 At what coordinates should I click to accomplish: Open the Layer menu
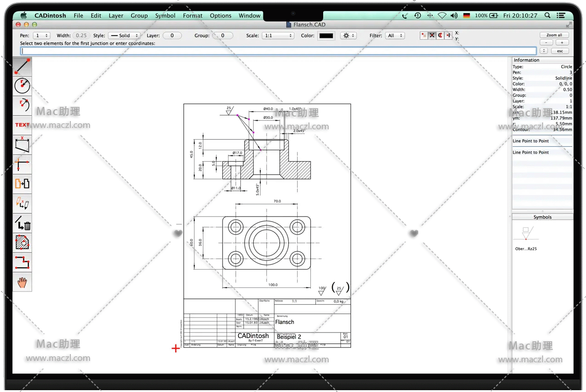pyautogui.click(x=116, y=16)
